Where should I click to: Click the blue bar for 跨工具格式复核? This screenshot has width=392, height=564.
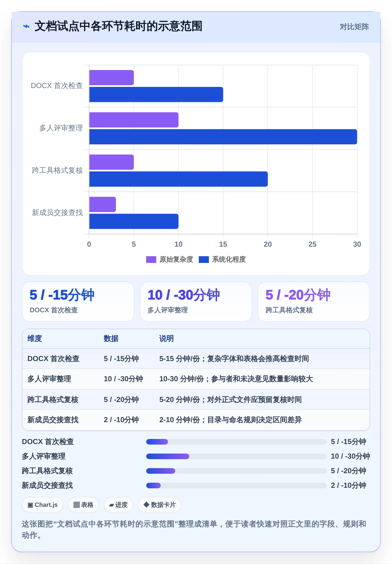click(178, 179)
